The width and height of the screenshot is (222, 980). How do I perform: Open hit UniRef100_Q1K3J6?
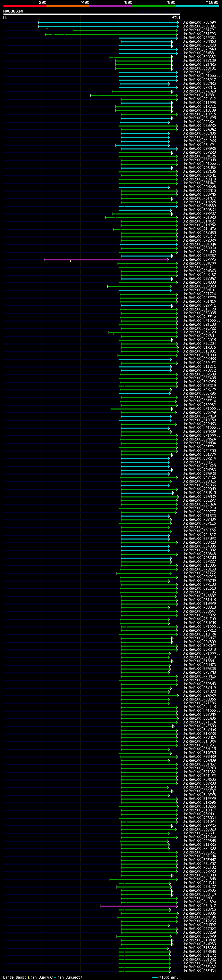pos(199,347)
